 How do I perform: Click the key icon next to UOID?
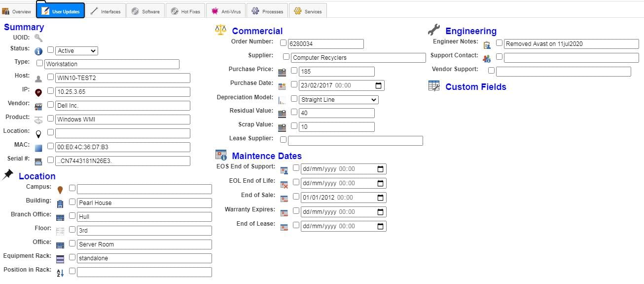coord(38,38)
